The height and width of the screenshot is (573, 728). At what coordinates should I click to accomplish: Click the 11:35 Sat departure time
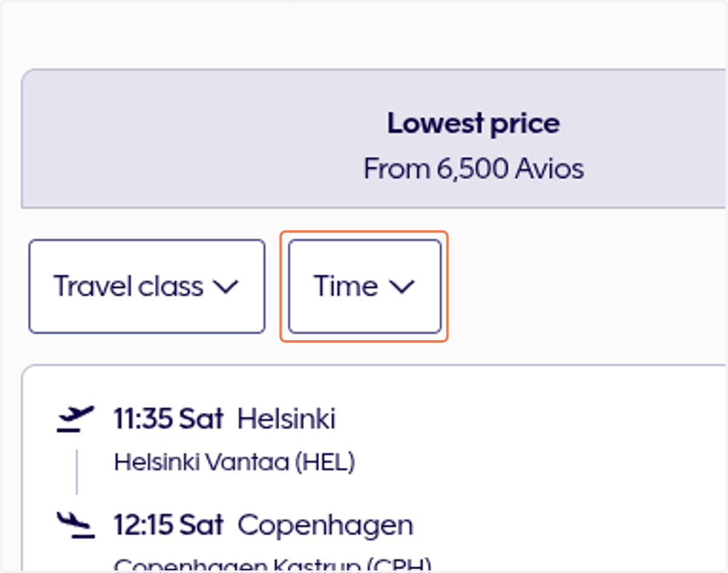coord(169,419)
